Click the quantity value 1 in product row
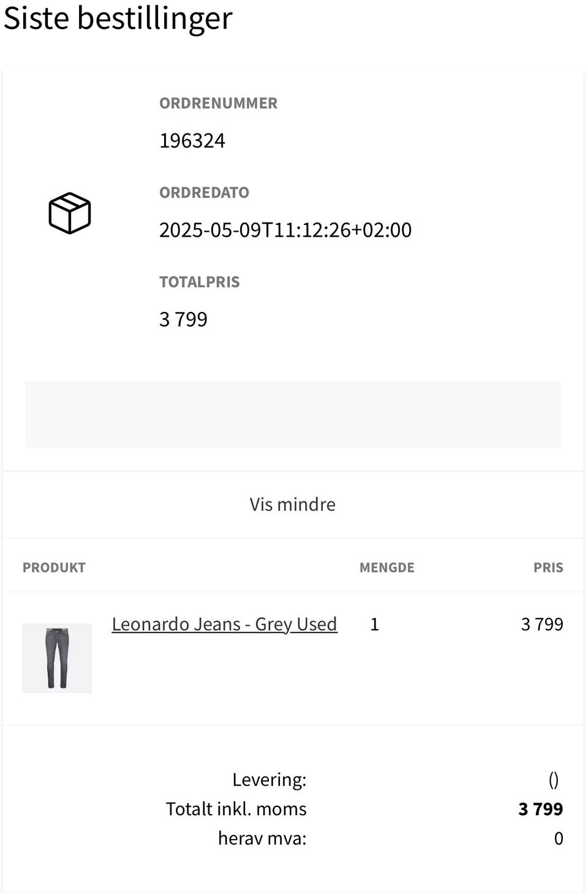Image resolution: width=588 pixels, height=893 pixels. coord(374,624)
